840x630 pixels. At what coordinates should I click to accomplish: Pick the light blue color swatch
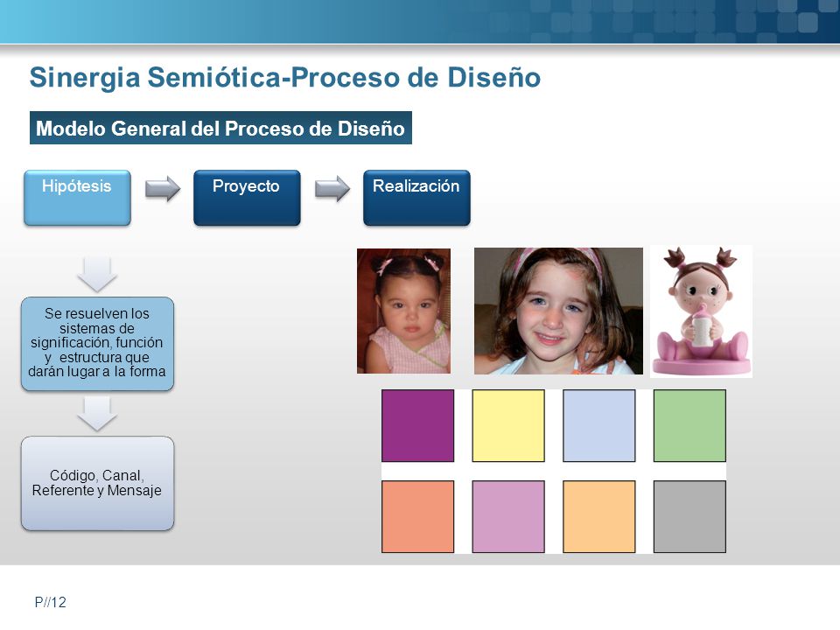[x=598, y=425]
